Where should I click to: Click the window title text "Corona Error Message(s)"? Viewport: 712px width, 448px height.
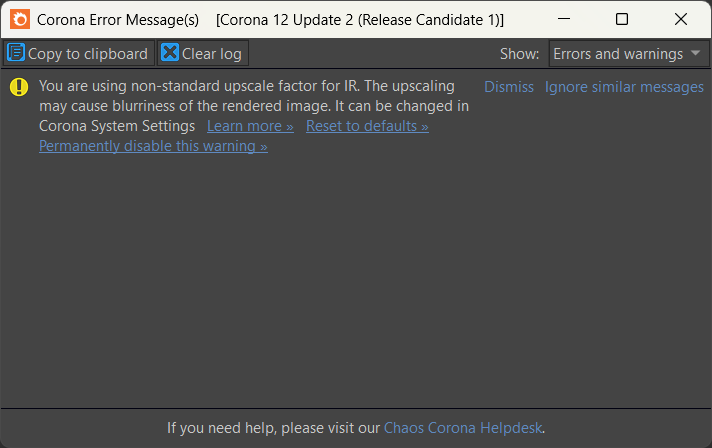click(x=118, y=19)
